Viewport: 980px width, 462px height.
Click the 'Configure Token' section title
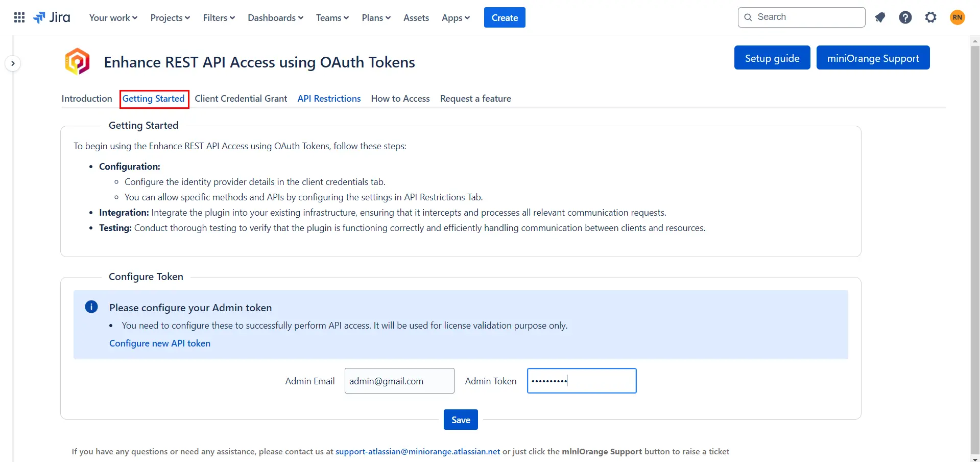click(146, 276)
